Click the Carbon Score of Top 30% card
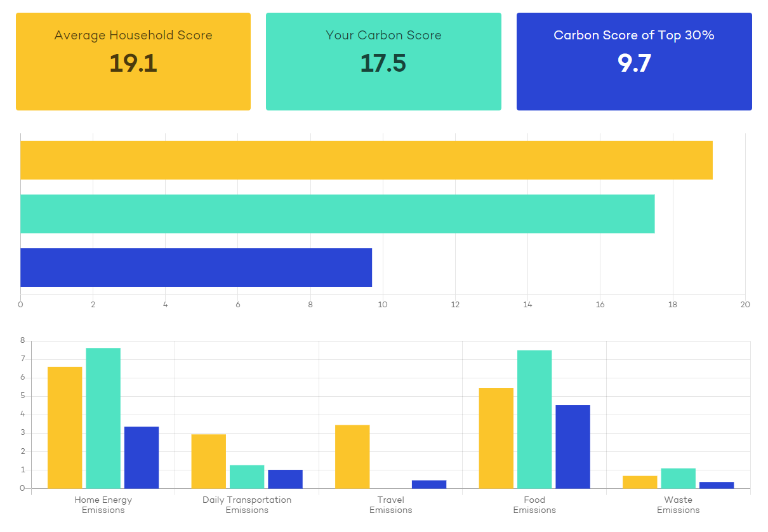768x532 pixels. pyautogui.click(x=634, y=62)
